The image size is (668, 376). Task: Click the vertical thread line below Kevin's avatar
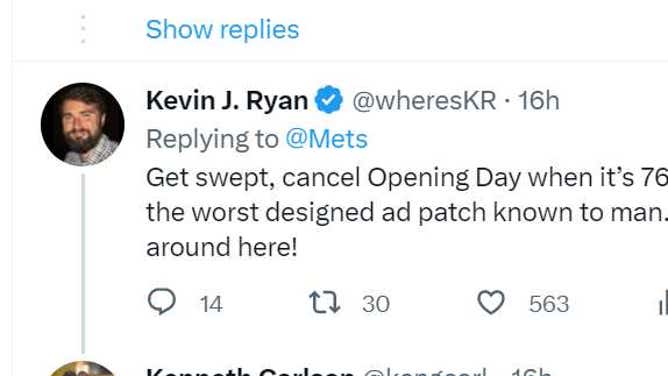point(83,264)
